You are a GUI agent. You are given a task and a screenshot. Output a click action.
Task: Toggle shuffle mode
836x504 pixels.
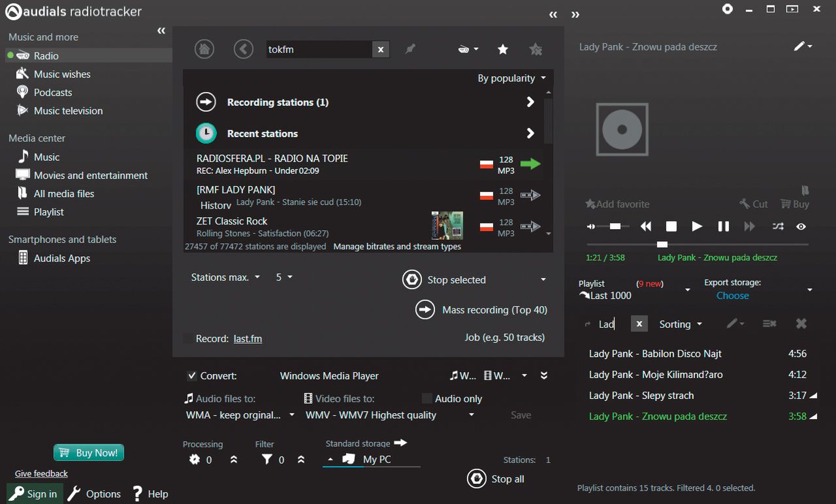click(778, 227)
